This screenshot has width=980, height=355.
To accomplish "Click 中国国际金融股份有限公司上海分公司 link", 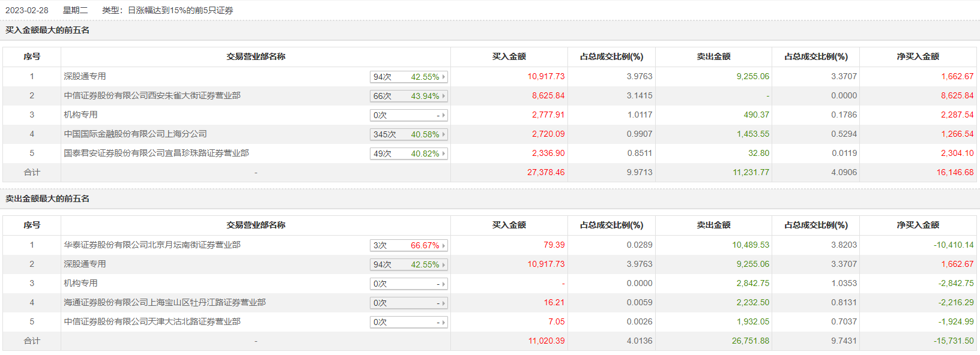I will click(x=135, y=134).
